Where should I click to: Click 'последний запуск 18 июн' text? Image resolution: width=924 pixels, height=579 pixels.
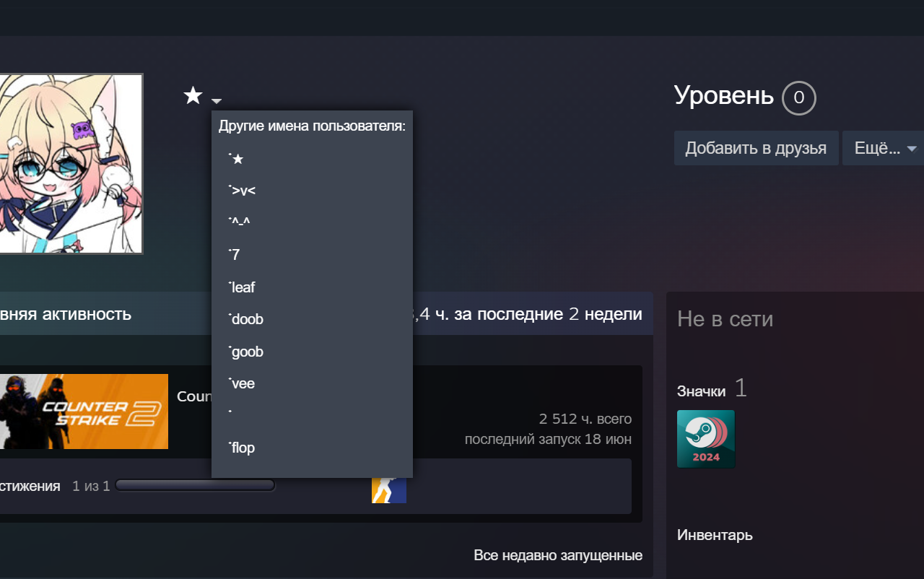(x=549, y=439)
